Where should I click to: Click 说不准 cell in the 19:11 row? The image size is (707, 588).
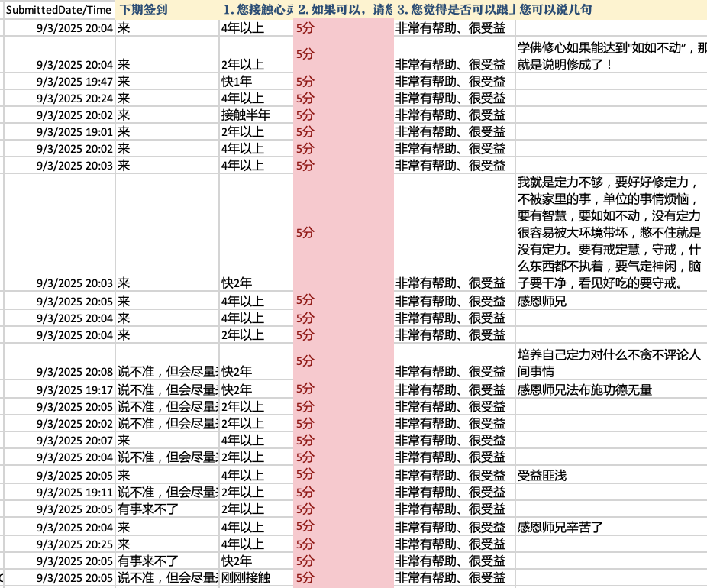click(x=167, y=492)
